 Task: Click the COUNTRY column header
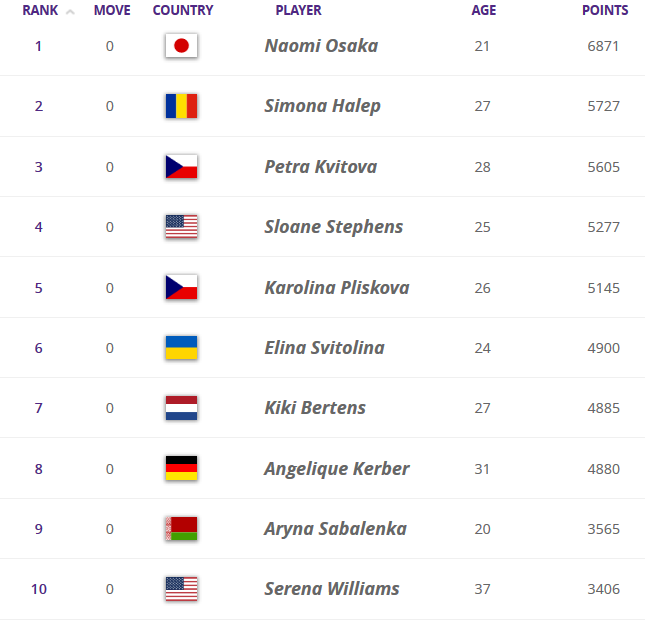183,11
